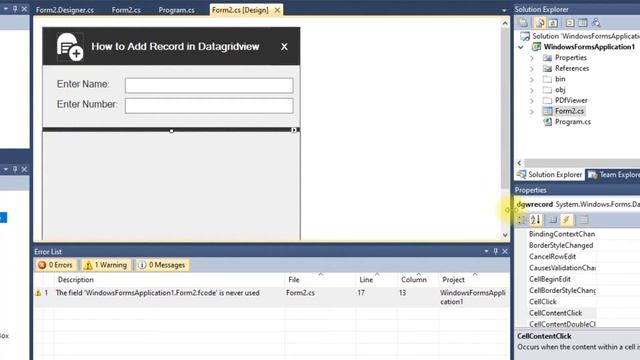Sort error list by Project column
640x360 pixels.
(x=473, y=280)
